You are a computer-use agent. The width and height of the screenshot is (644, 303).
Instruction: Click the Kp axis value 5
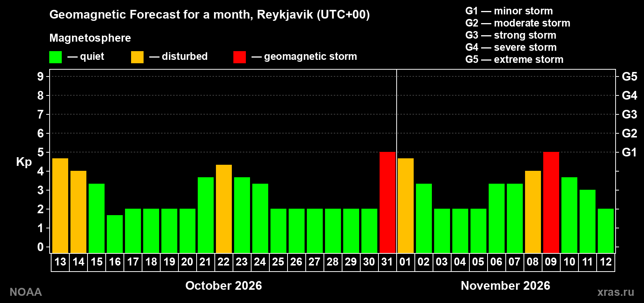click(41, 152)
